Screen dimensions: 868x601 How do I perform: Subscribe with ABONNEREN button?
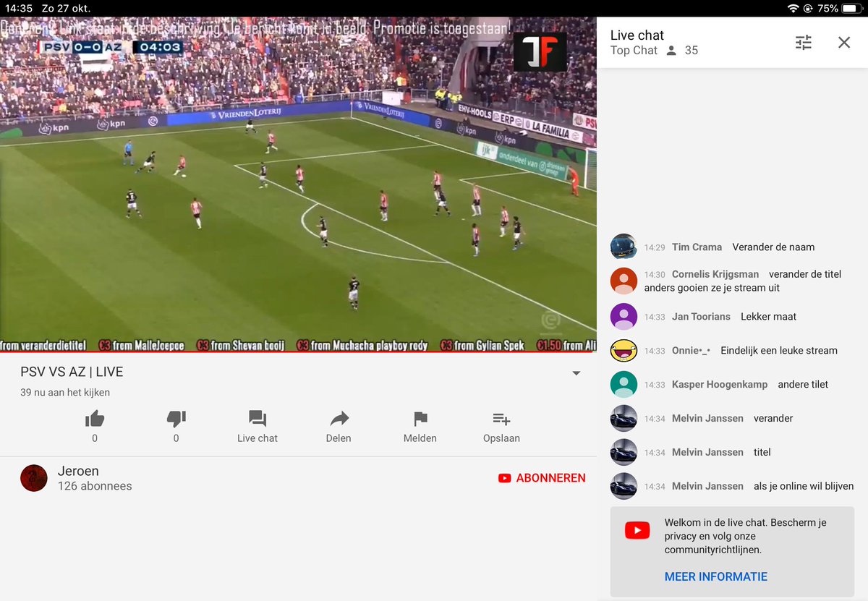[542, 478]
